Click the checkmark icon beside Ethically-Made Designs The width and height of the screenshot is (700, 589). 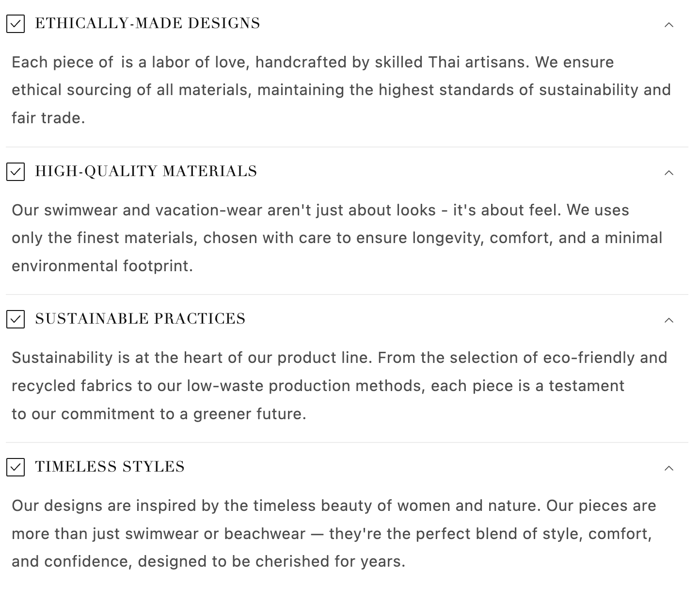(x=16, y=24)
